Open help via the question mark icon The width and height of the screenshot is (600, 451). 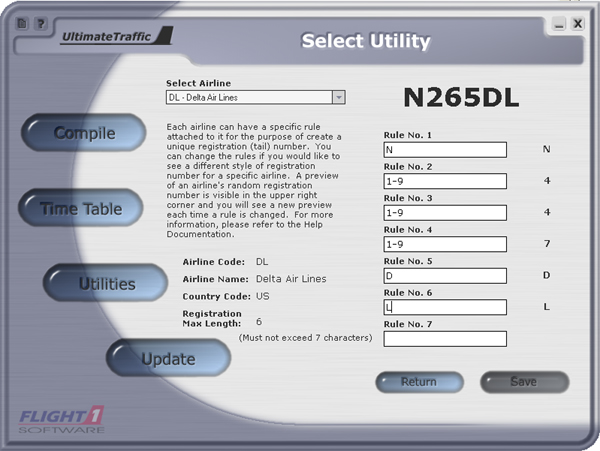(40, 24)
